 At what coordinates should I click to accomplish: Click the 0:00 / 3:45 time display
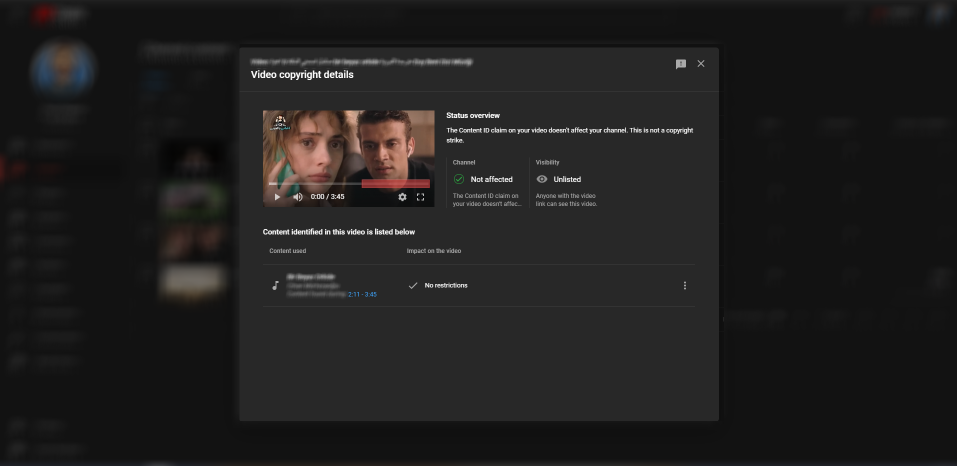coord(328,197)
